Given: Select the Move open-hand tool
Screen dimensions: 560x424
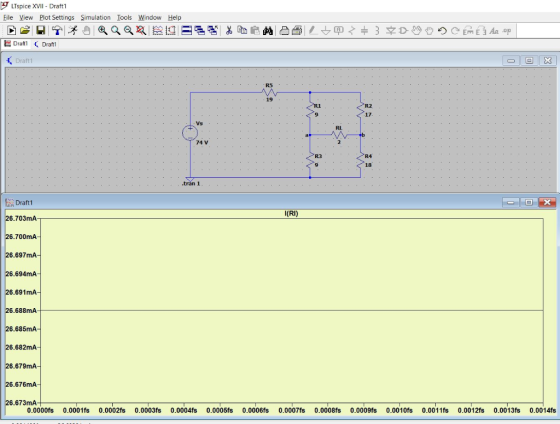Looking at the screenshot, I should (x=416, y=31).
